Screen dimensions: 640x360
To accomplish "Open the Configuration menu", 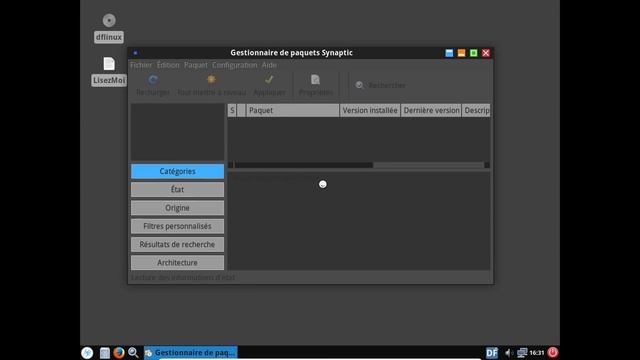I will click(235, 65).
